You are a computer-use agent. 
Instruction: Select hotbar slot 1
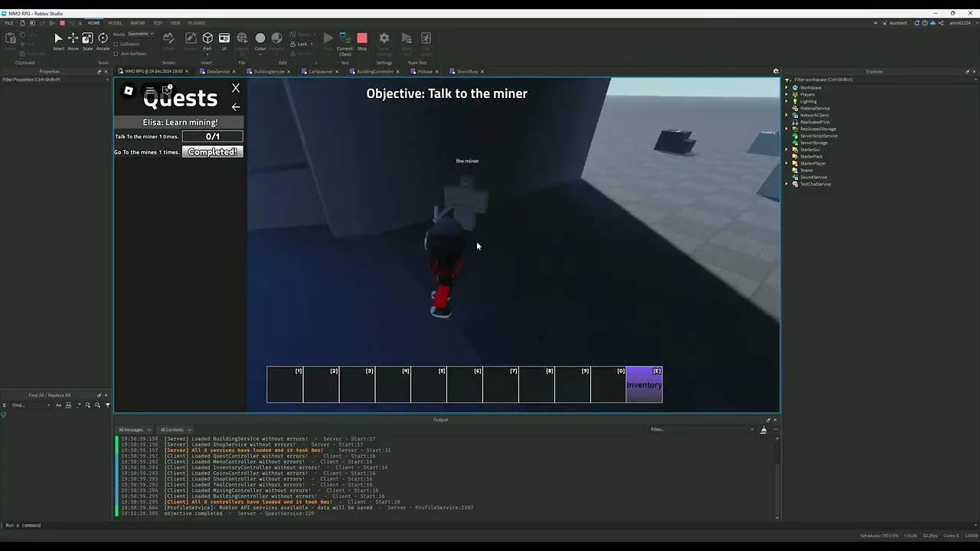click(285, 384)
